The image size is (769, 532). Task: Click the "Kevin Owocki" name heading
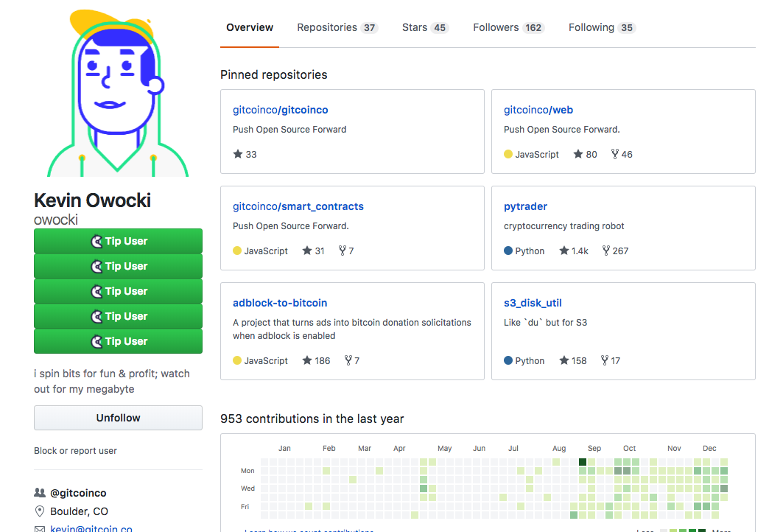pyautogui.click(x=92, y=200)
